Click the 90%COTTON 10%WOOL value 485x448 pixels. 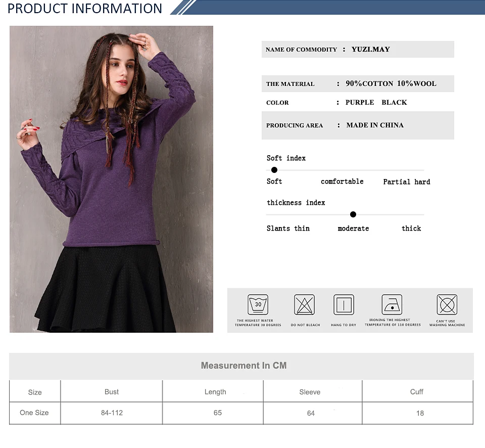tap(391, 83)
